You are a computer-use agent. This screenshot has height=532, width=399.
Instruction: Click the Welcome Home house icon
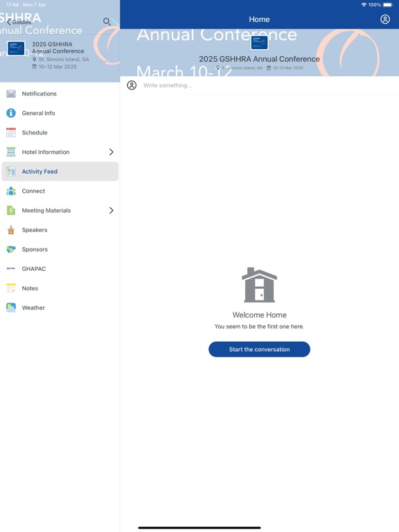tap(259, 285)
